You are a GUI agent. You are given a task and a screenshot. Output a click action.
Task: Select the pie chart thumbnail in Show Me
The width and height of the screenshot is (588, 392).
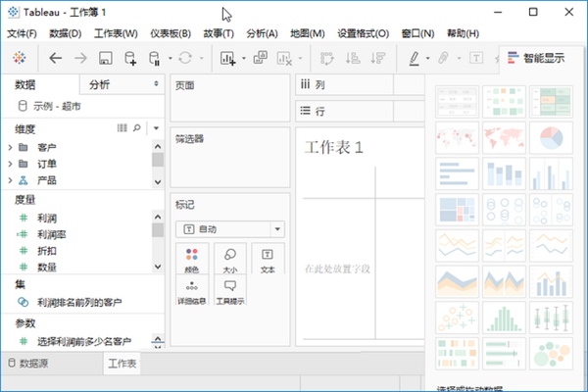[552, 135]
